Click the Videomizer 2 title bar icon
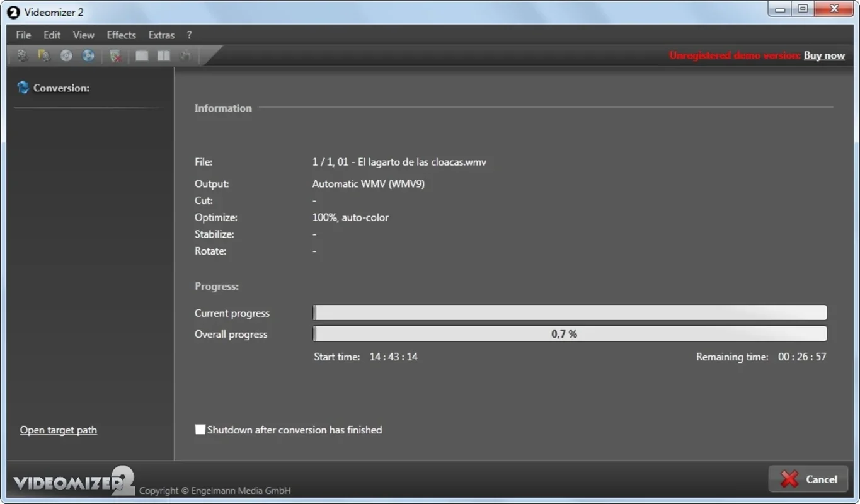The height and width of the screenshot is (504, 860). (13, 12)
